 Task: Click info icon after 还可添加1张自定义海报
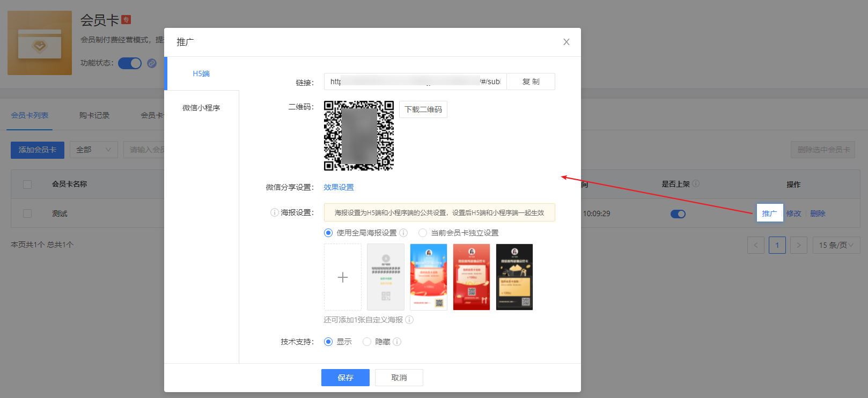tap(409, 320)
